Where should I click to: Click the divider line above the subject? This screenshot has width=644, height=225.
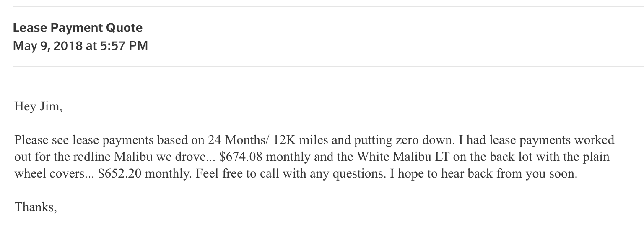328,7
